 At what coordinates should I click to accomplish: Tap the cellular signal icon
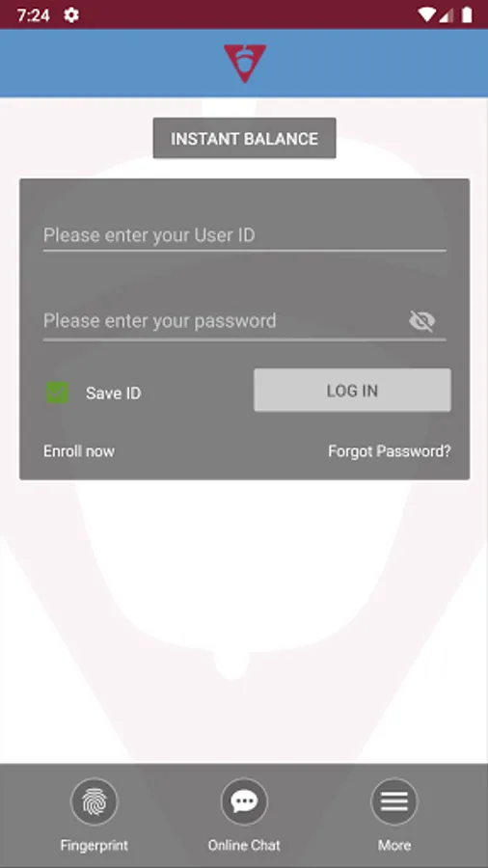(x=446, y=14)
